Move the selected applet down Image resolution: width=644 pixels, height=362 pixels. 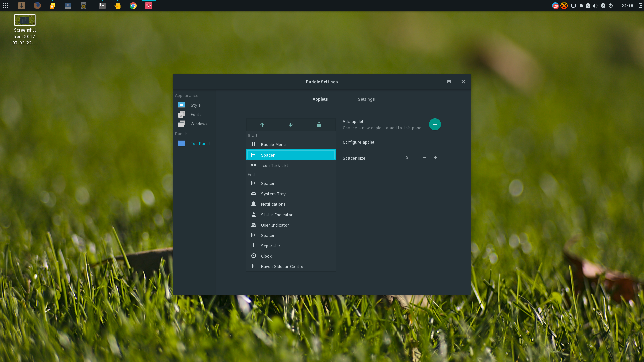coord(291,125)
